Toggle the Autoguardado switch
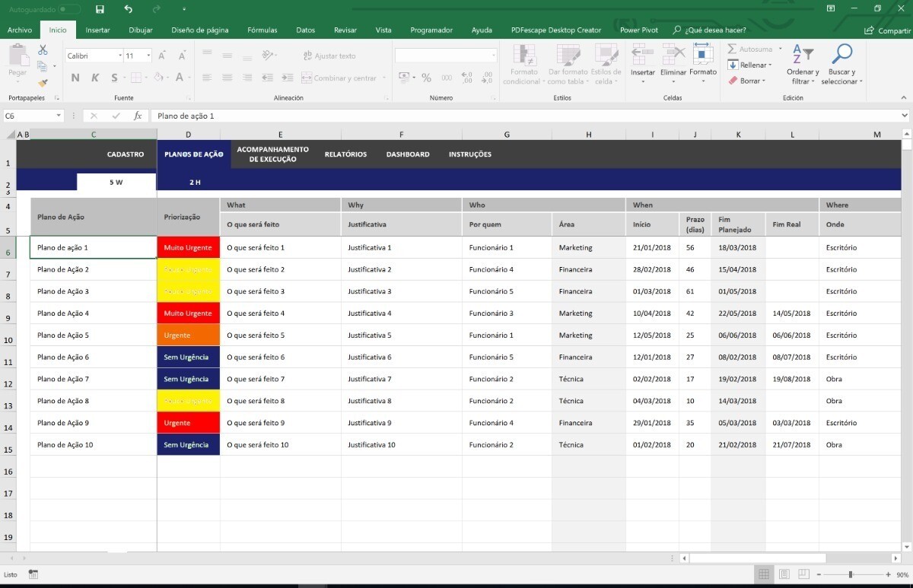 click(x=68, y=9)
